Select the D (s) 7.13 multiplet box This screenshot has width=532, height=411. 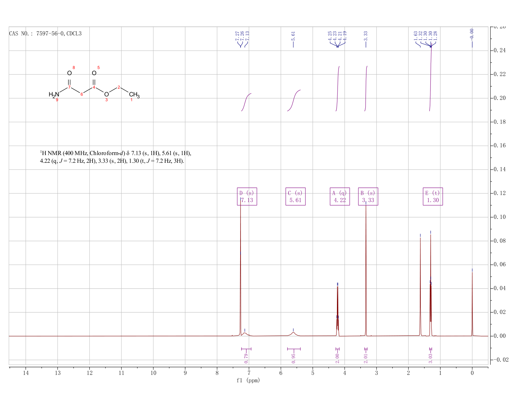(x=247, y=197)
